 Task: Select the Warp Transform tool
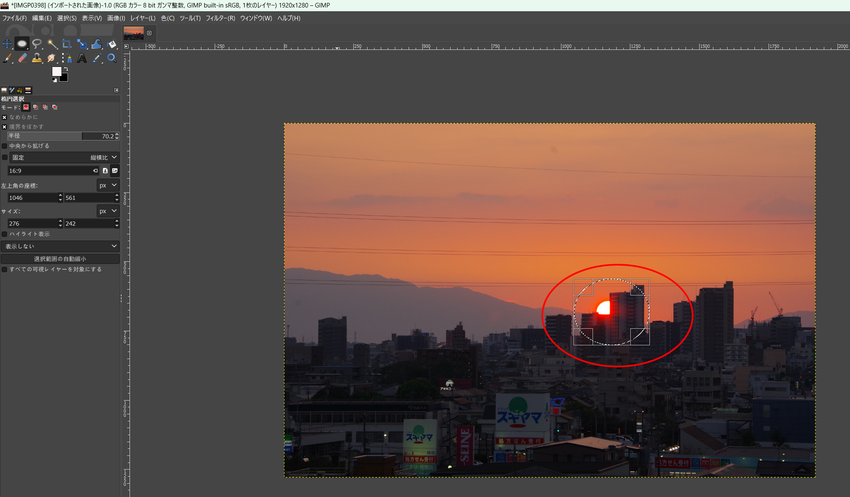click(x=96, y=44)
